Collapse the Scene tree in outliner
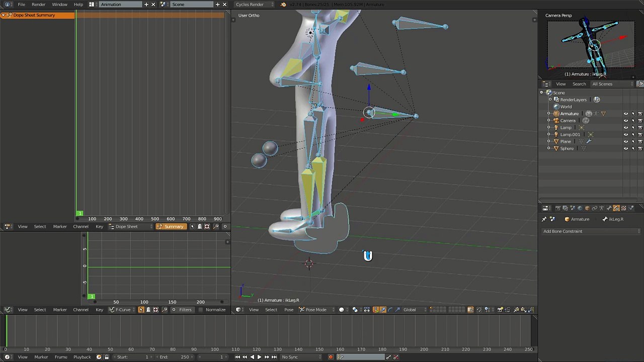 [542, 93]
